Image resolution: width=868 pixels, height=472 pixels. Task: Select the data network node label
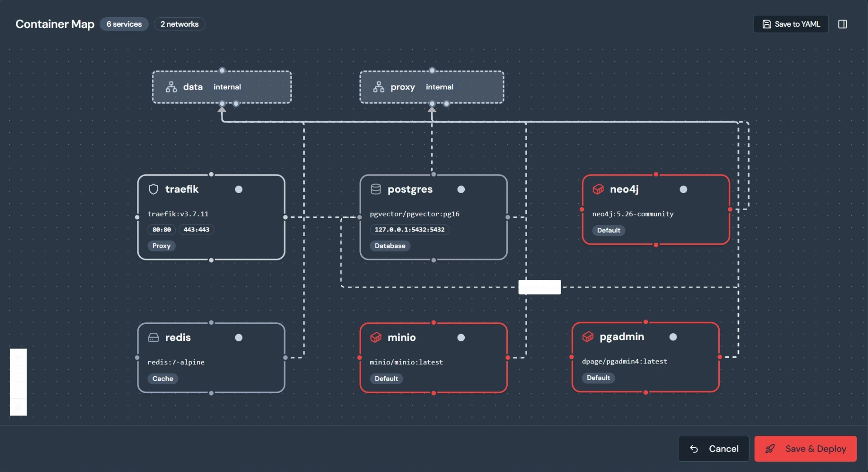(x=193, y=87)
